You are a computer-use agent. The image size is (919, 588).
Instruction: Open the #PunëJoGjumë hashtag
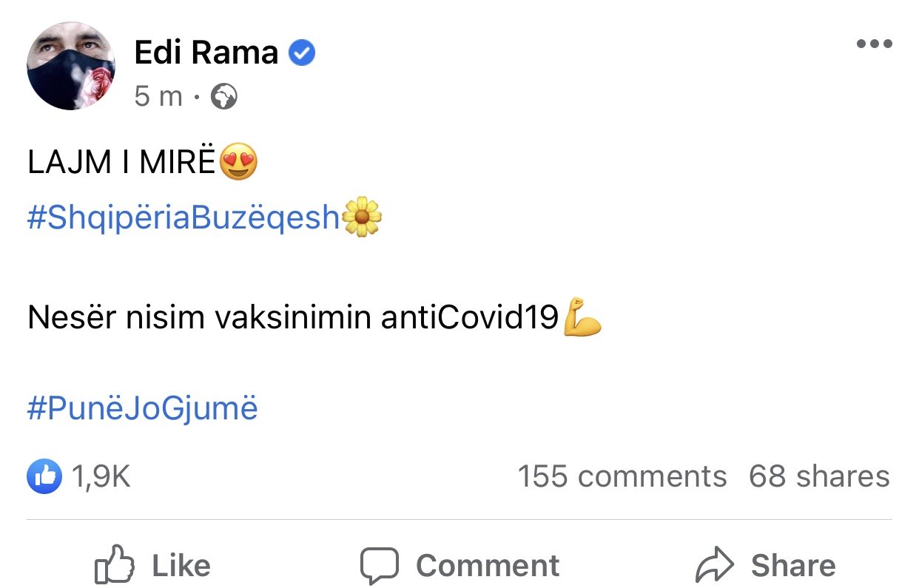143,409
